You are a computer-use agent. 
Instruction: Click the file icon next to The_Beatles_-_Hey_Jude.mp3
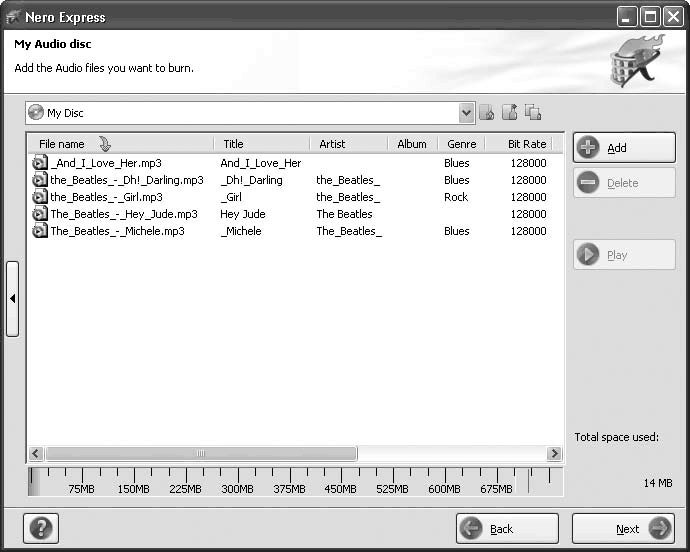40,214
